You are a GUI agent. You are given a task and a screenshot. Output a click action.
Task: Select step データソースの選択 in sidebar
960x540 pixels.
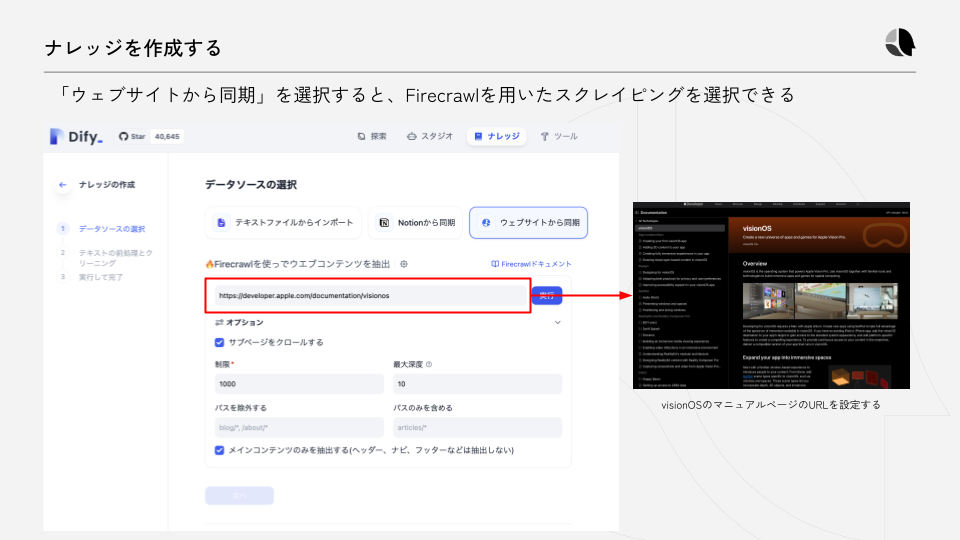pos(111,229)
